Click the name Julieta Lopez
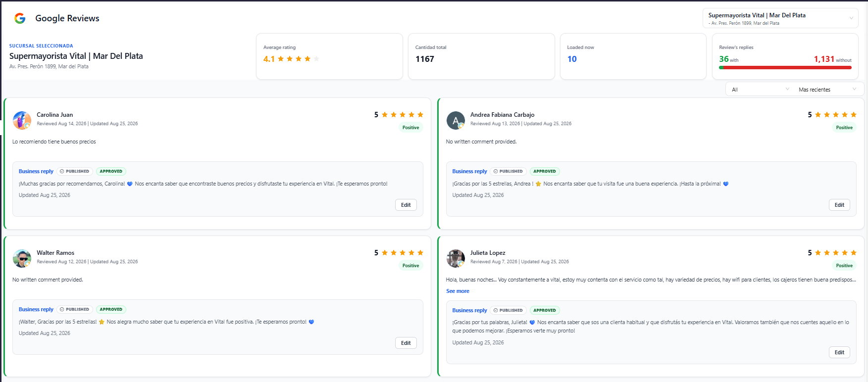868x382 pixels. [x=488, y=253]
